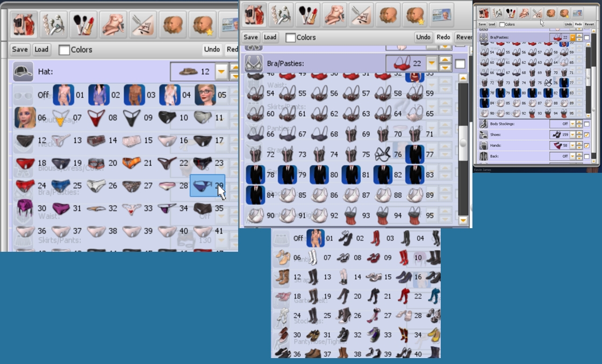Toggle Colors checkbox in left window
Image resolution: width=602 pixels, height=364 pixels.
click(x=64, y=50)
